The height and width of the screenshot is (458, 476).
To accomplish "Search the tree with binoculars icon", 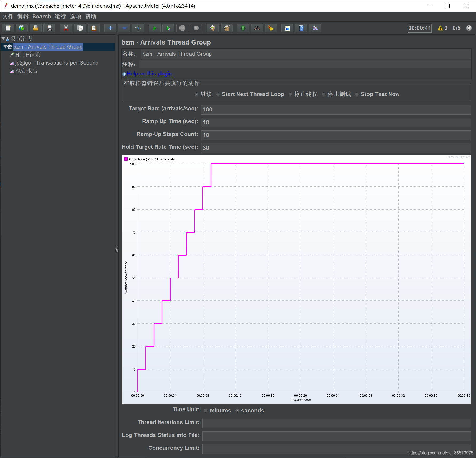I will point(257,28).
